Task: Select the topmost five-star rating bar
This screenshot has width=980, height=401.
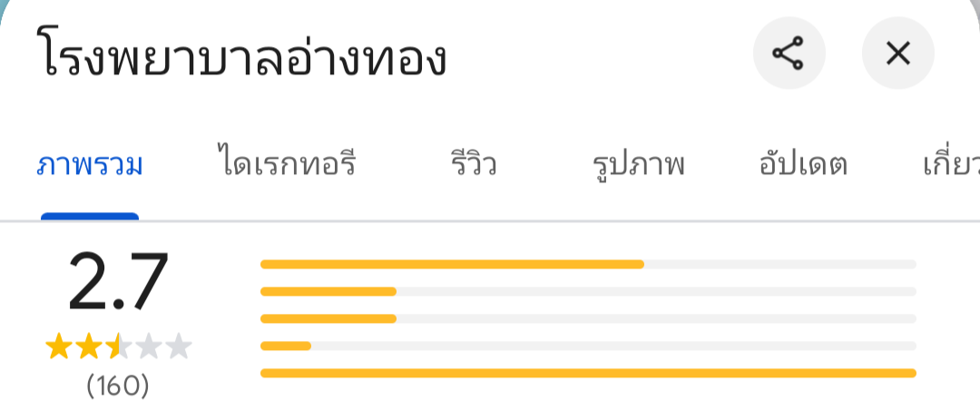Action: (x=588, y=265)
